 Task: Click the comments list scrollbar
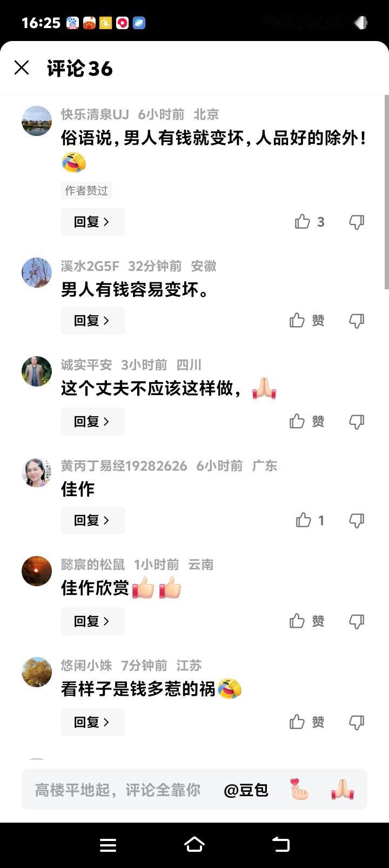386,192
